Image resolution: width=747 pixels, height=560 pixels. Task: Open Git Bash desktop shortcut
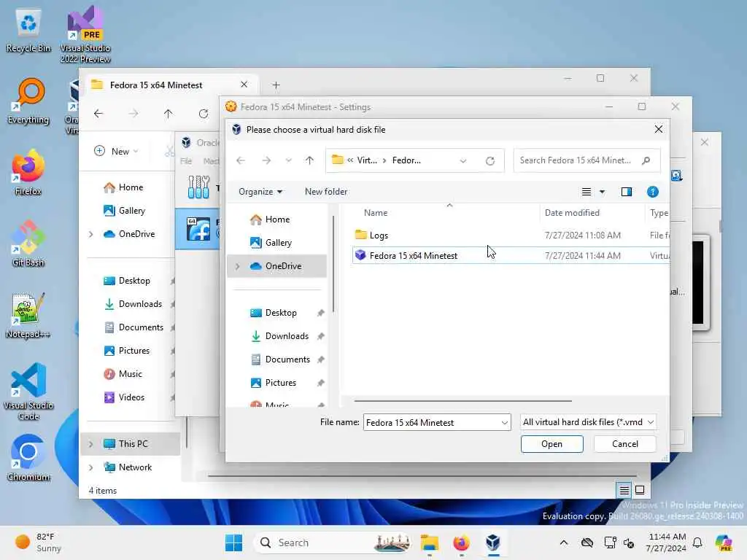(x=28, y=244)
